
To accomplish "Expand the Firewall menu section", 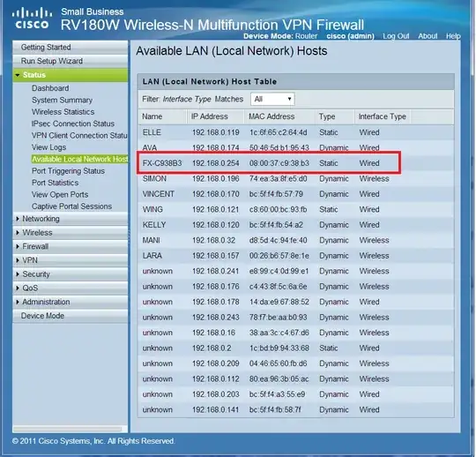I will [x=71, y=246].
